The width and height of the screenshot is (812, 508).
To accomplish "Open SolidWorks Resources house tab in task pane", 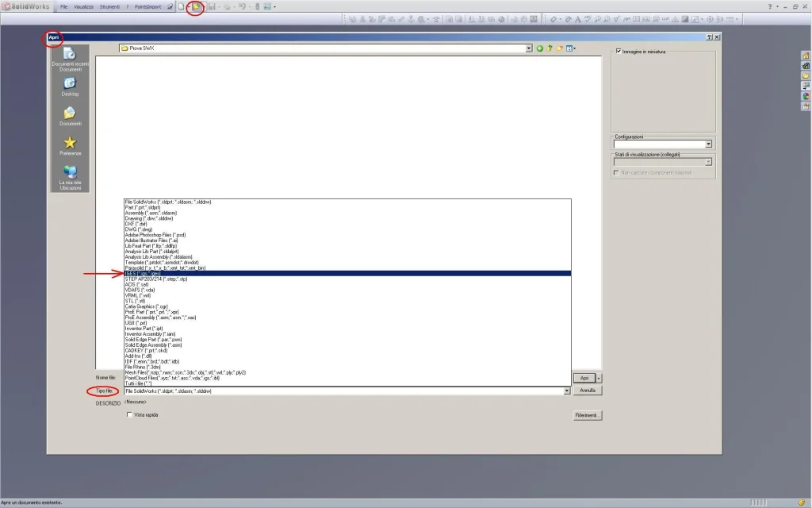I will [806, 56].
